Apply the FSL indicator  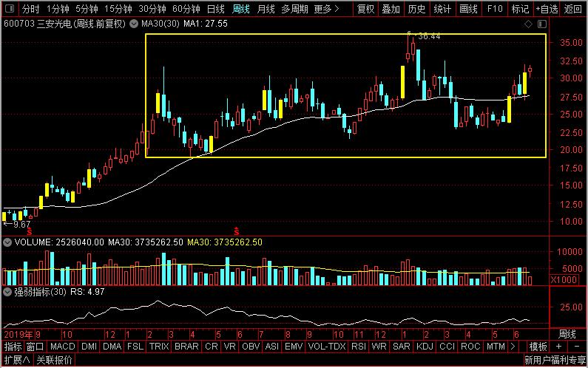pyautogui.click(x=135, y=347)
